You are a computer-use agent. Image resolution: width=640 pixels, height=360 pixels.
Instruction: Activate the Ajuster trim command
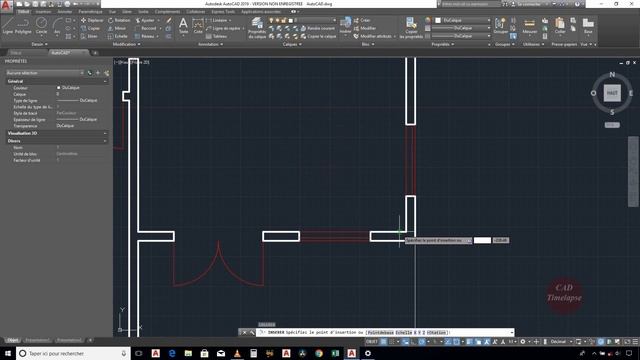click(145, 20)
